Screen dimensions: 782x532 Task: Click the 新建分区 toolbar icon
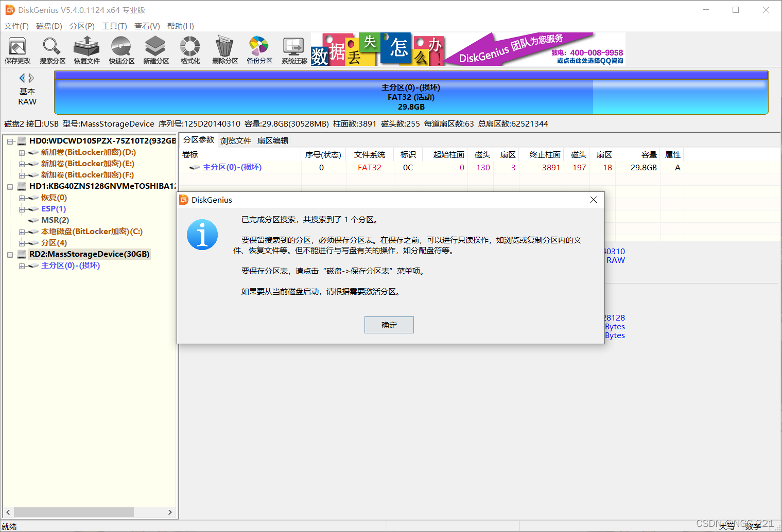click(x=156, y=50)
